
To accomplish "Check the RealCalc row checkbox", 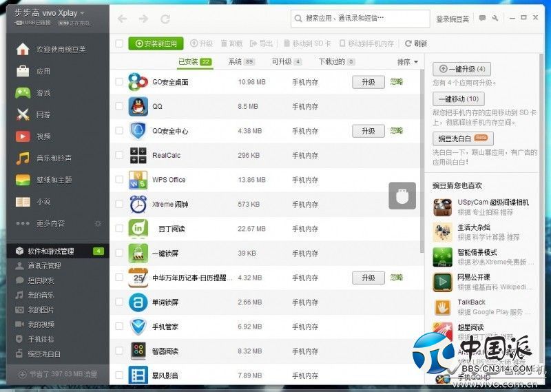I will 119,155.
